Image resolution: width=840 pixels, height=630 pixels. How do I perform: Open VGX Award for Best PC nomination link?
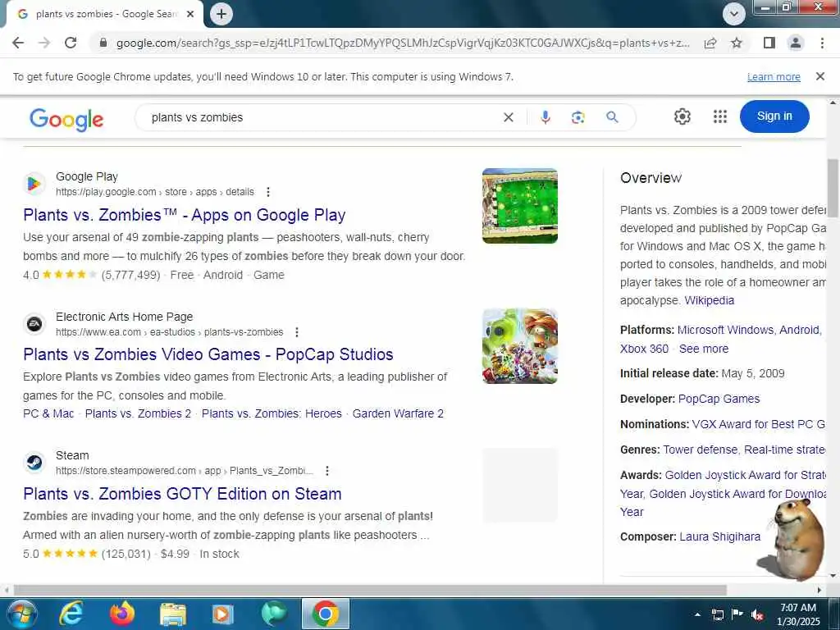tap(758, 424)
